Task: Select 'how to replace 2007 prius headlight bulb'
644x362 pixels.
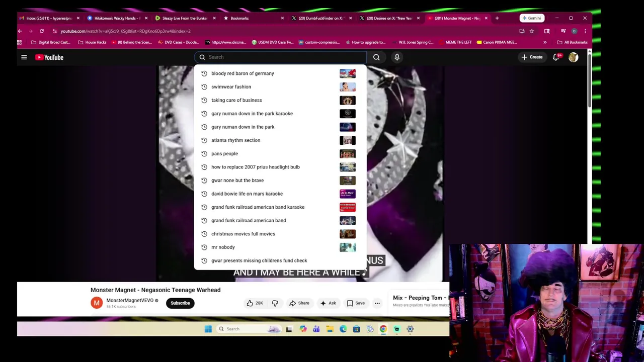Action: click(280, 167)
